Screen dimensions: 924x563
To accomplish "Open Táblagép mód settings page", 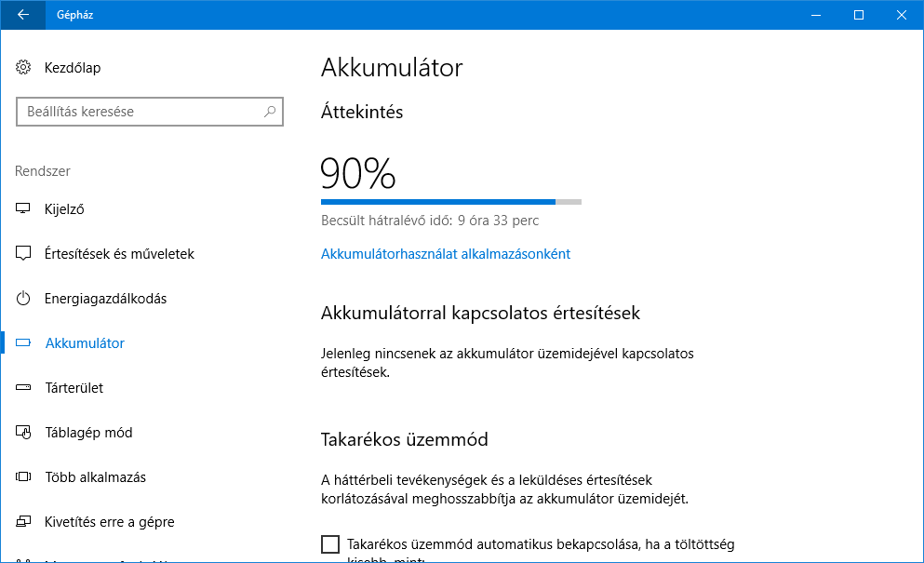I will pyautogui.click(x=89, y=433).
